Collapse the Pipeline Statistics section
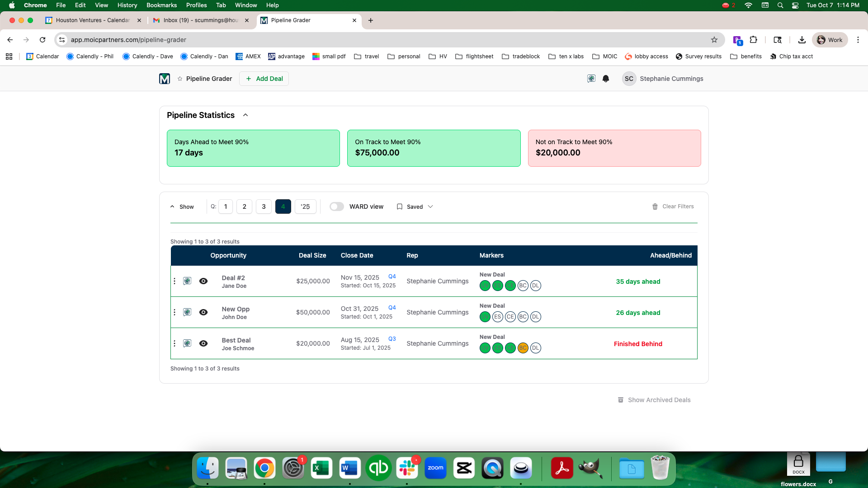 245,115
